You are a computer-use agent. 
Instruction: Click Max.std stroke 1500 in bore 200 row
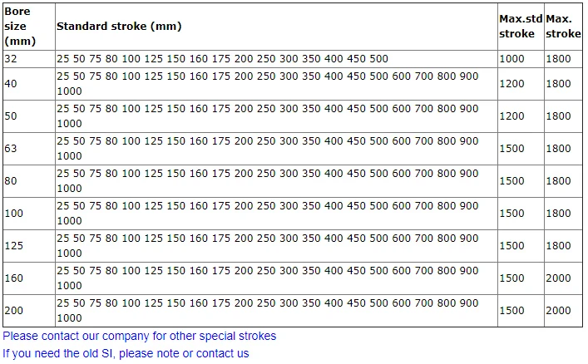pyautogui.click(x=521, y=311)
